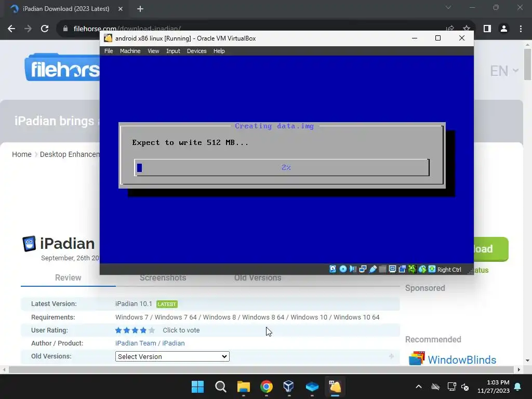Viewport: 532px width, 399px height.
Task: Click the WindowBlinds icon
Action: (x=417, y=358)
